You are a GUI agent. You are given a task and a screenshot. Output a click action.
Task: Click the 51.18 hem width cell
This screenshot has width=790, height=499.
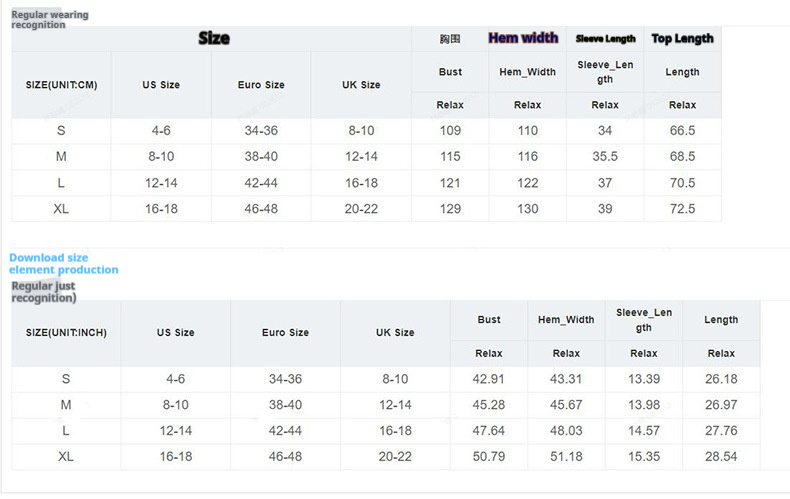click(x=566, y=456)
